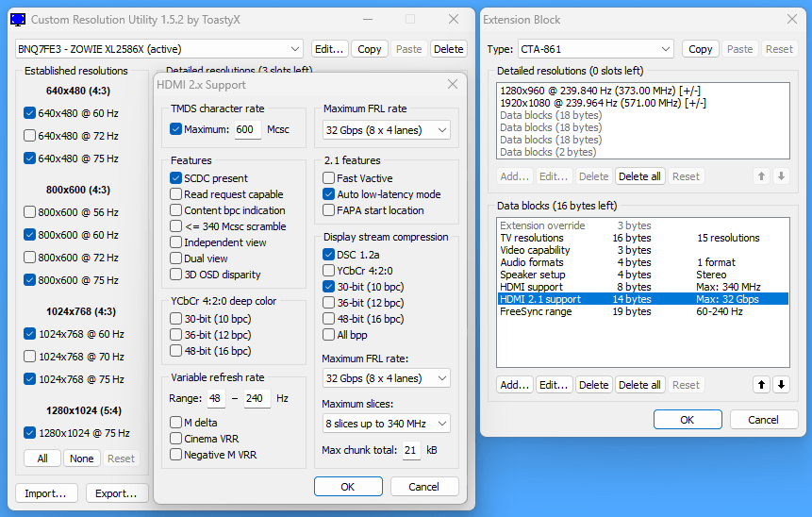Open the Maximum FRL rate dropdown at top

[x=387, y=130]
